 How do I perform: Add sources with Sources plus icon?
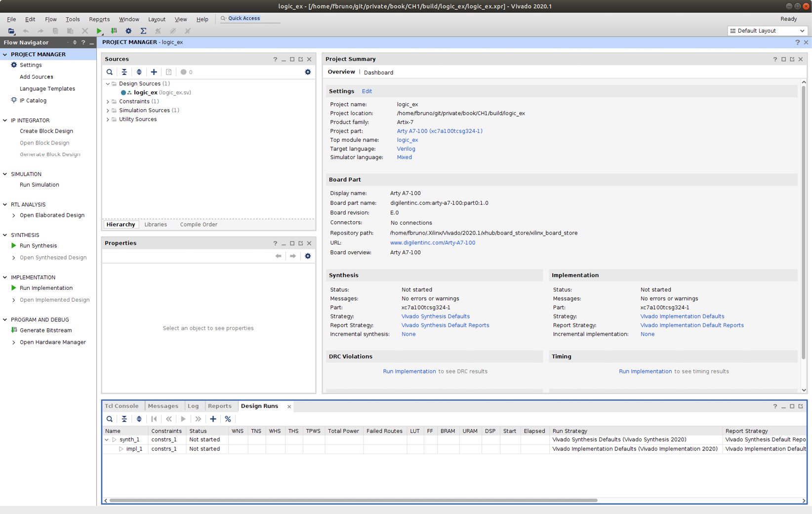(154, 72)
